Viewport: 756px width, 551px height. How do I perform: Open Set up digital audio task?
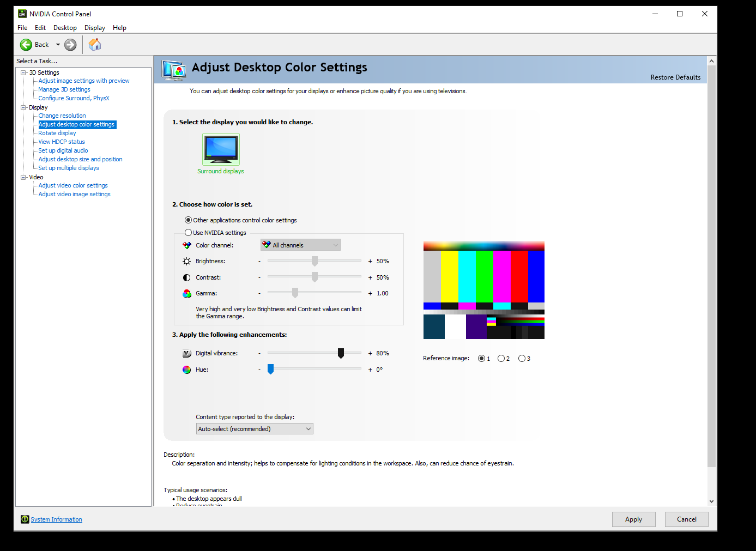tap(63, 150)
